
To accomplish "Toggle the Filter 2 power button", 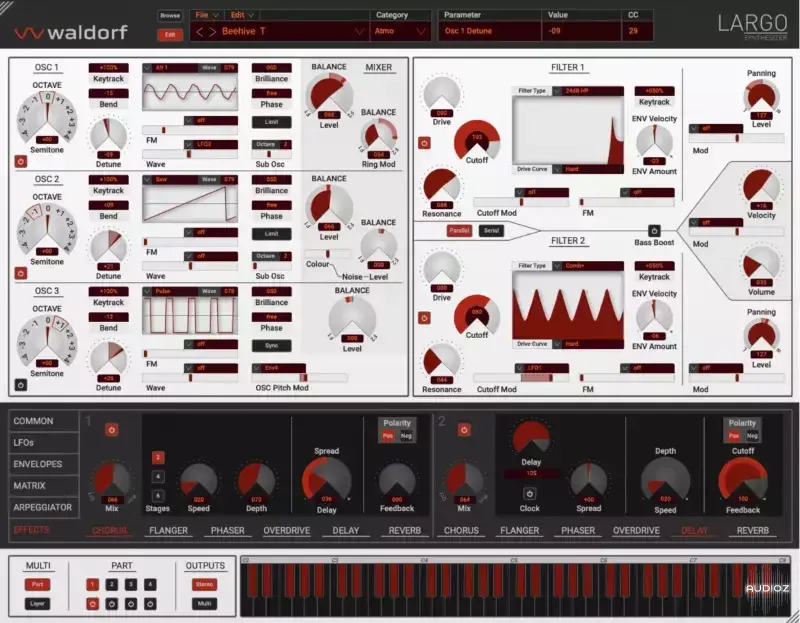I will coord(424,318).
